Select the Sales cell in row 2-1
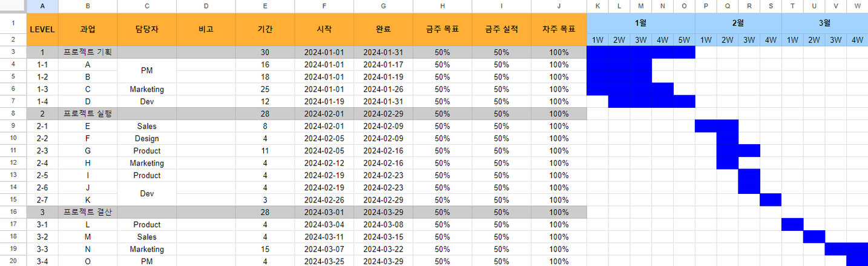Viewport: 868px width, 266px height. pyautogui.click(x=147, y=126)
